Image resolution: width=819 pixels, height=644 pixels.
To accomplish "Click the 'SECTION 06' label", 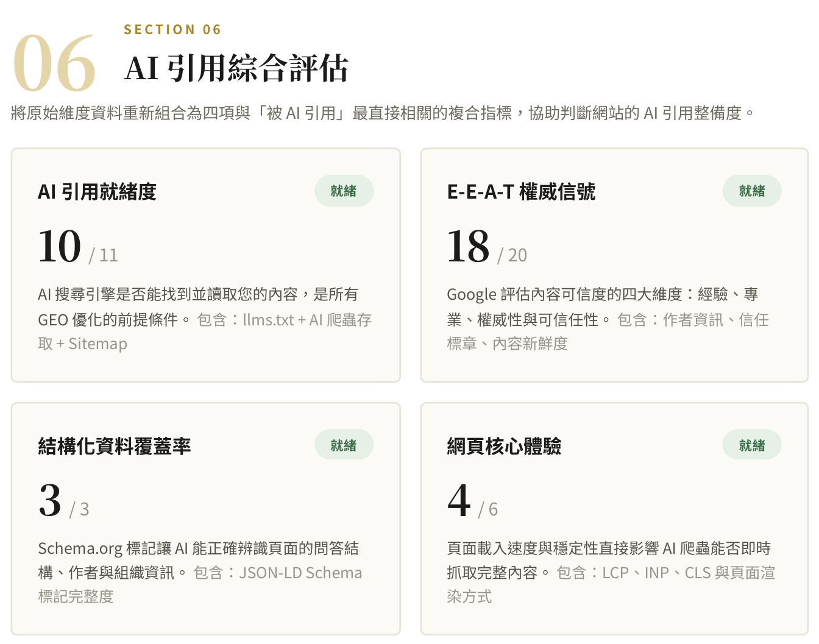I will (x=172, y=29).
